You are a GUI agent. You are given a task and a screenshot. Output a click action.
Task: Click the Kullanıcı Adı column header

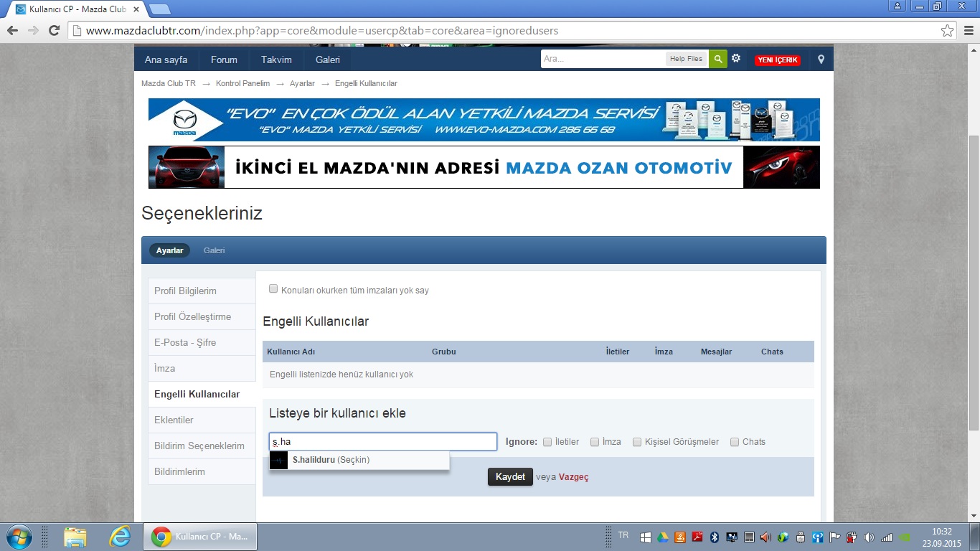click(291, 352)
